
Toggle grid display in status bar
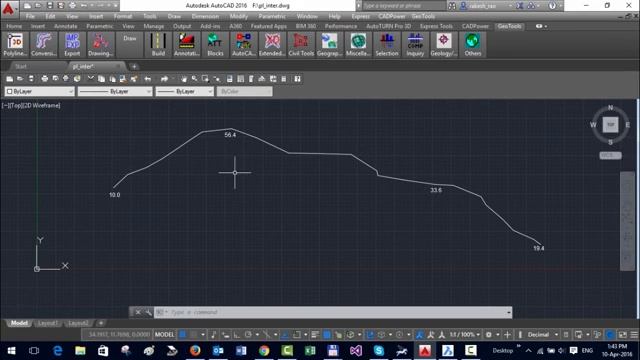[182, 335]
